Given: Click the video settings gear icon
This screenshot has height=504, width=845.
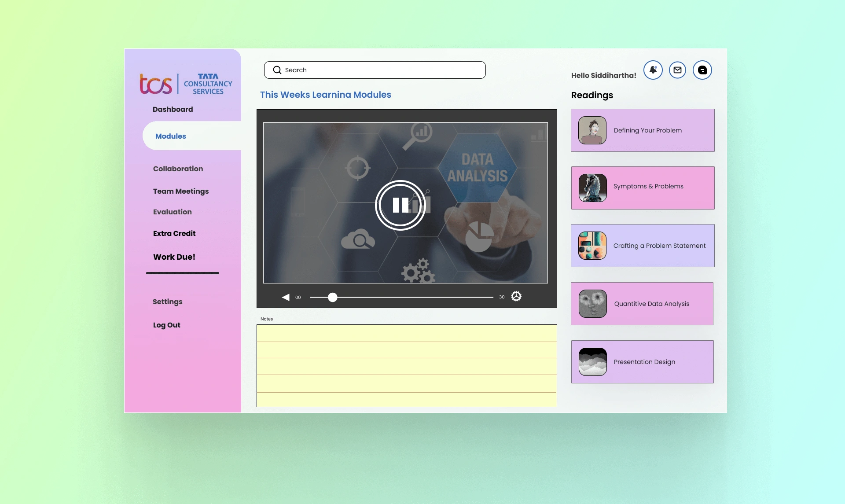Looking at the screenshot, I should coord(516,296).
